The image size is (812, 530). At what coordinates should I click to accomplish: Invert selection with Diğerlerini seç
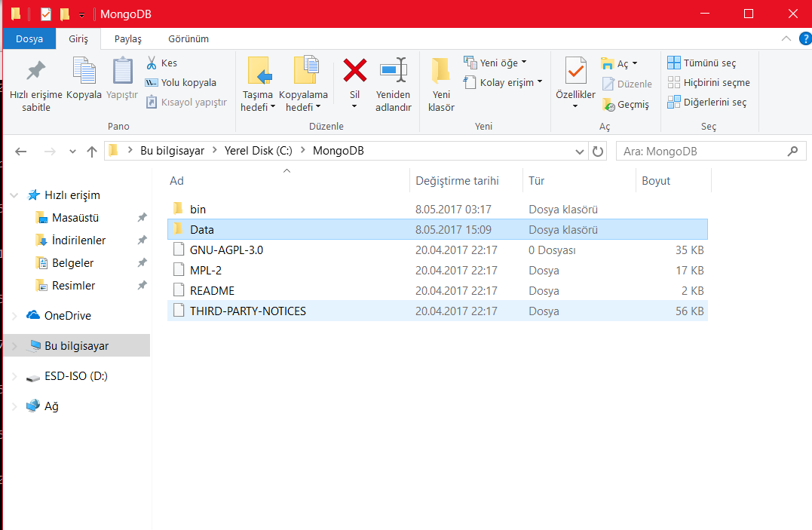707,102
